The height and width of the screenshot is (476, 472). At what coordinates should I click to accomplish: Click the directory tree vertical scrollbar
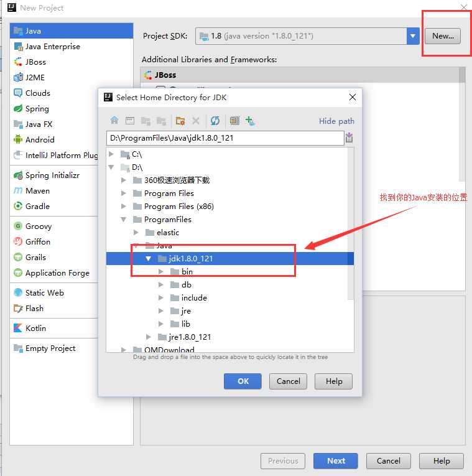[350, 224]
